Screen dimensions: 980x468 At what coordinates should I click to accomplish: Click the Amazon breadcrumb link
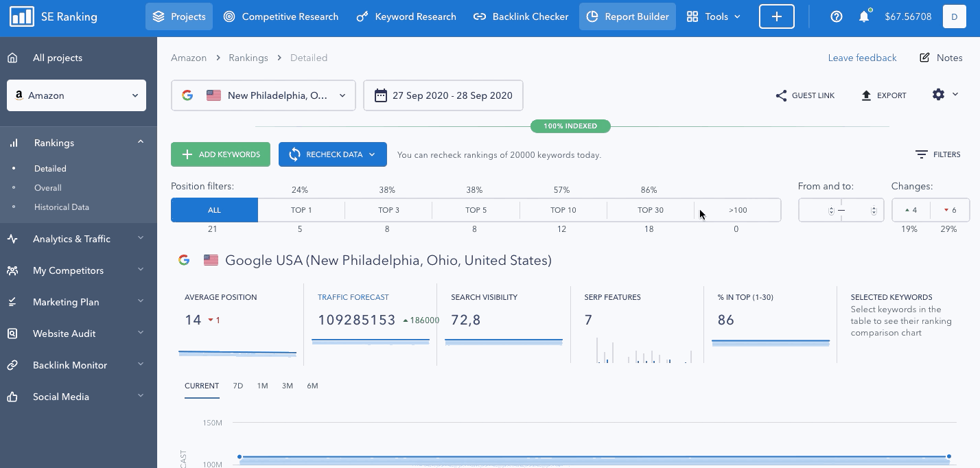[189, 58]
